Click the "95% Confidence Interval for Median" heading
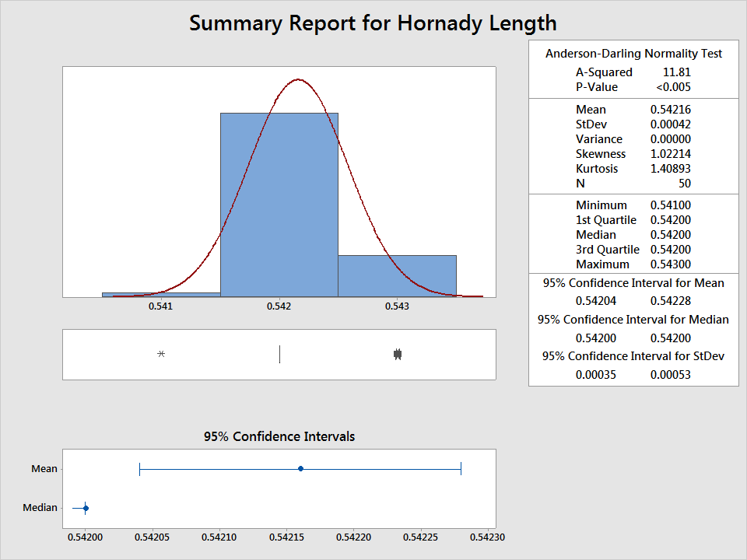Screen dimensions: 747x560 [633, 320]
